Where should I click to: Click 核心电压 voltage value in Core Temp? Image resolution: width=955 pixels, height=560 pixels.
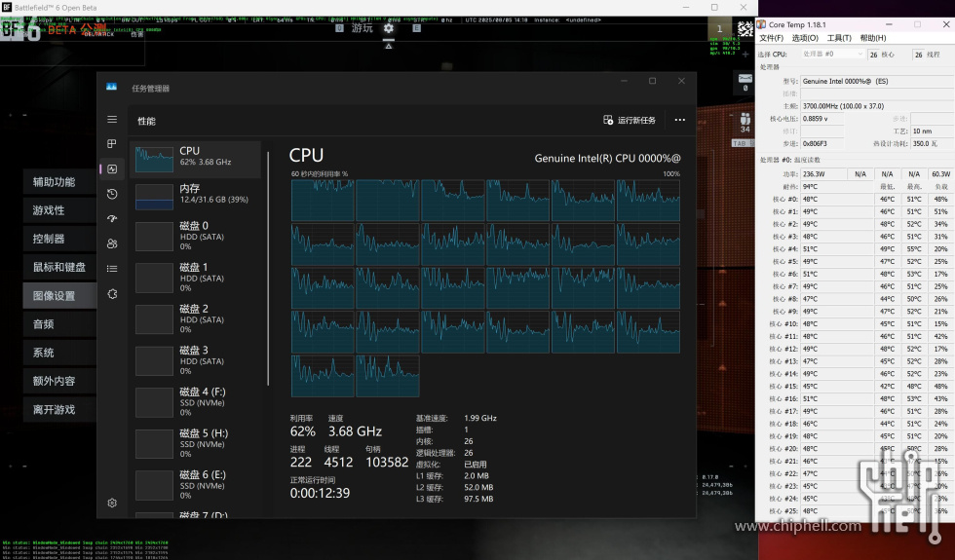pyautogui.click(x=822, y=119)
